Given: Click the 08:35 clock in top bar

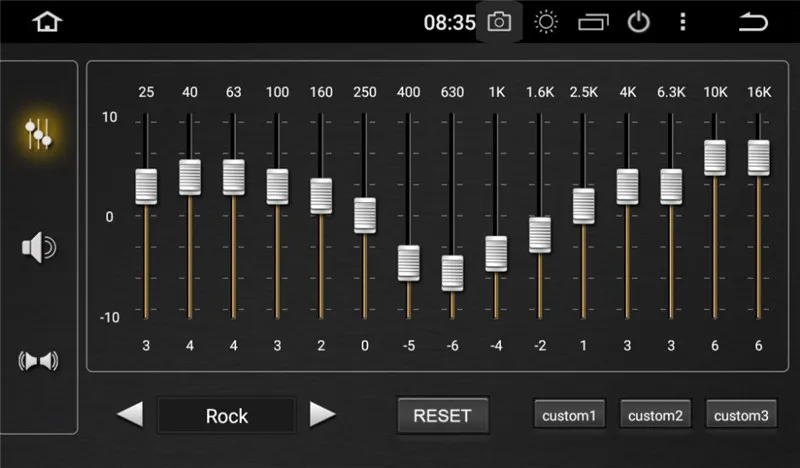Looking at the screenshot, I should 449,22.
